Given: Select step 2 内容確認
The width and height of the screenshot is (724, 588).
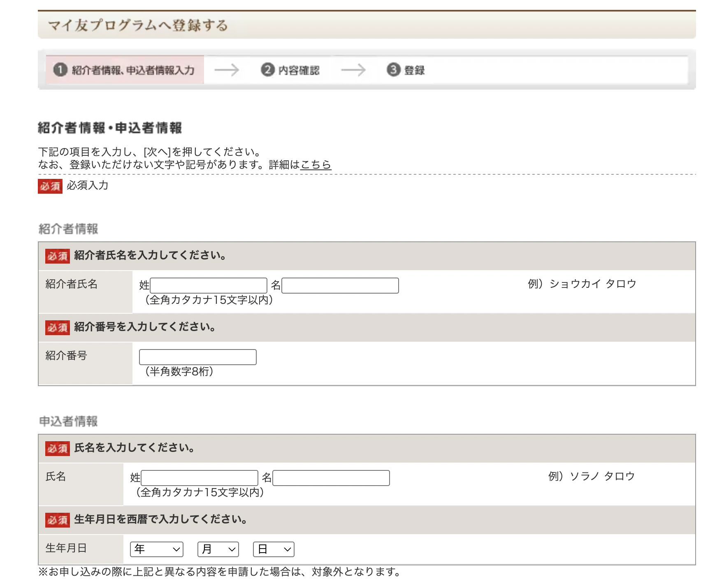Looking at the screenshot, I should coord(290,70).
